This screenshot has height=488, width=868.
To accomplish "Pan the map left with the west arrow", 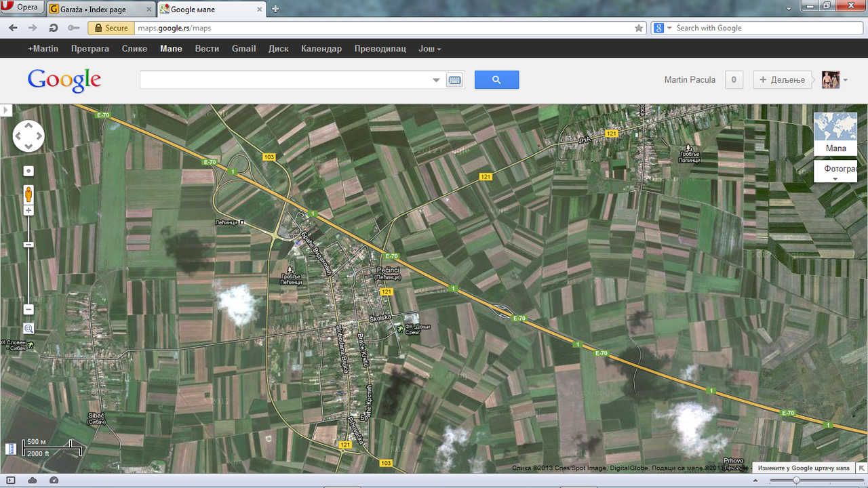I will tap(19, 136).
